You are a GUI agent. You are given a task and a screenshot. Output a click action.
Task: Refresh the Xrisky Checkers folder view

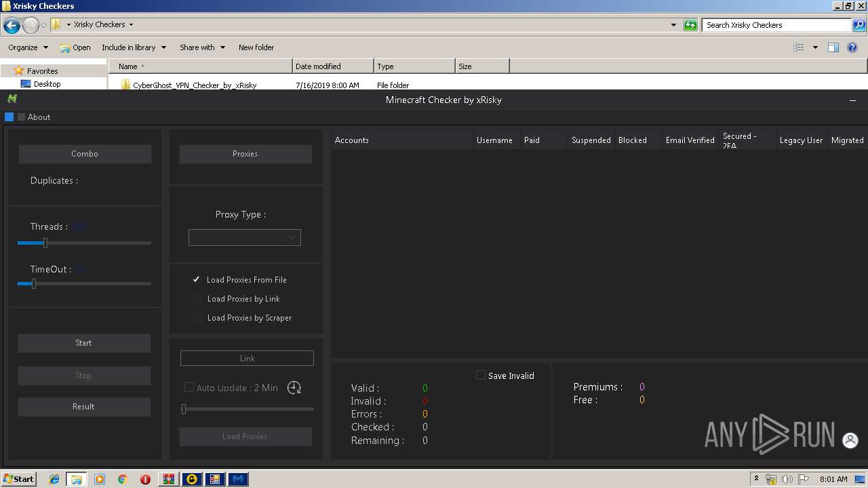690,25
